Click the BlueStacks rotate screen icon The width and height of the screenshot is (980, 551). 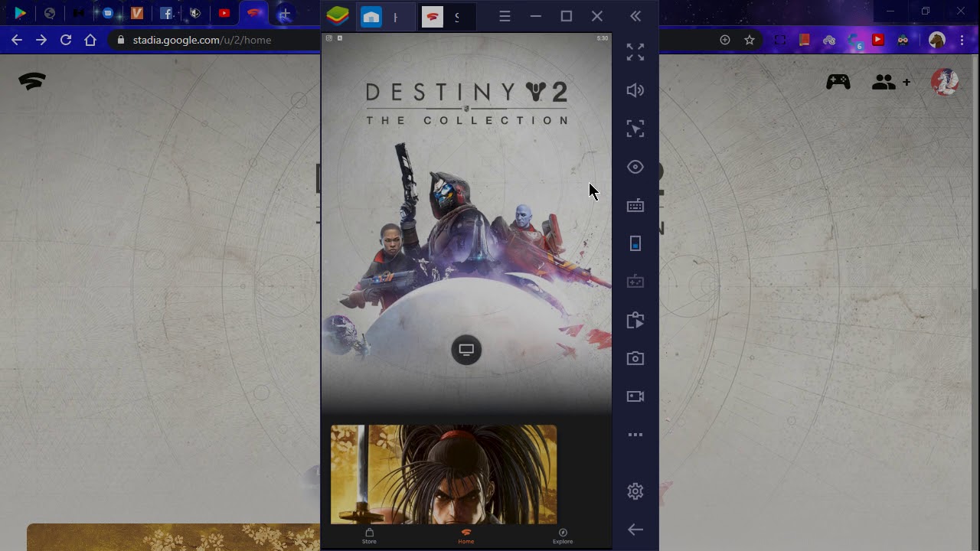pos(635,243)
